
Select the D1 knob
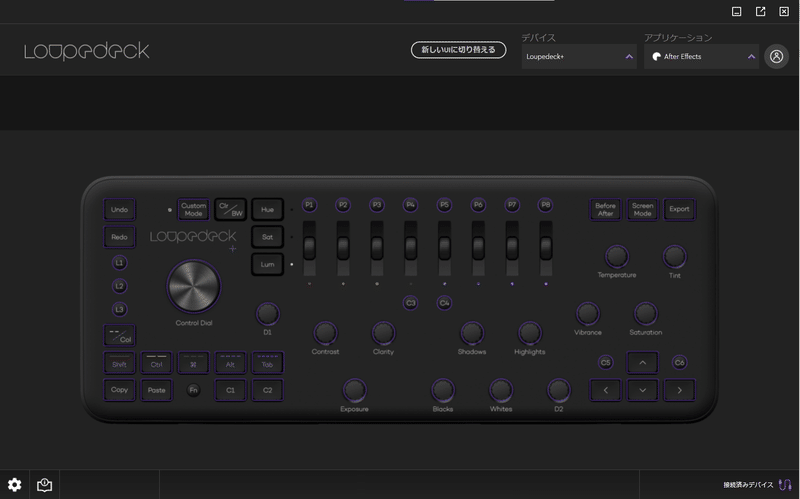(x=267, y=314)
